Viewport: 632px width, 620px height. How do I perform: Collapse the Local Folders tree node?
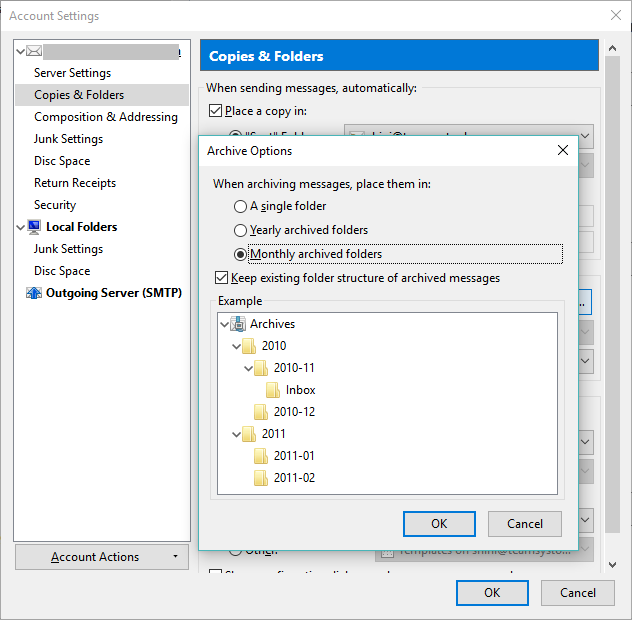click(x=21, y=227)
